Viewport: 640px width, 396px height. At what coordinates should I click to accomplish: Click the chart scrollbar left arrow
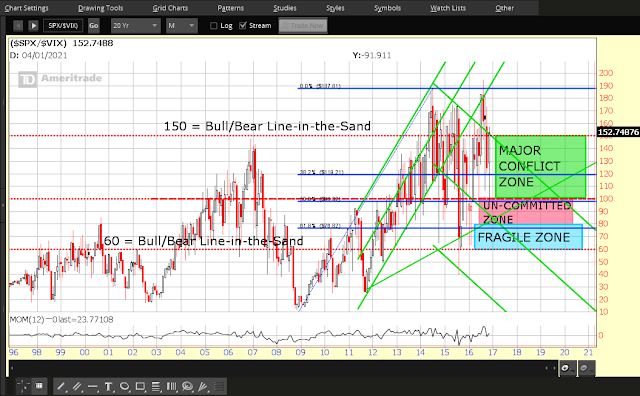(12, 368)
